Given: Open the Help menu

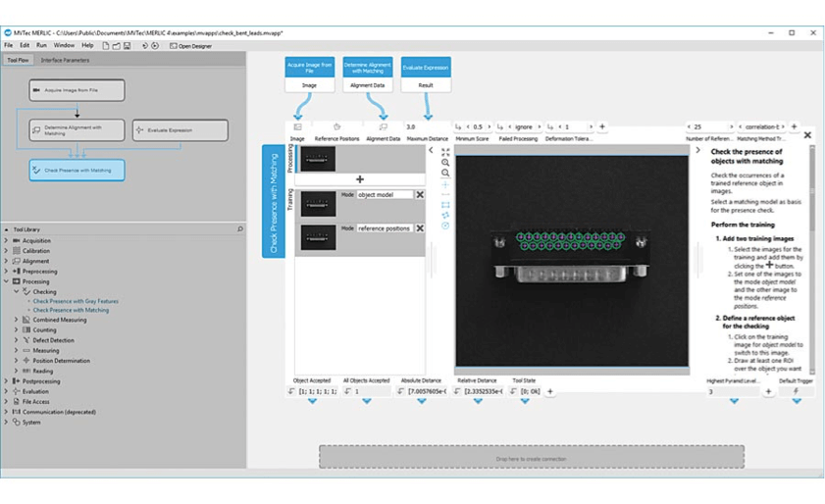Looking at the screenshot, I should [87, 45].
